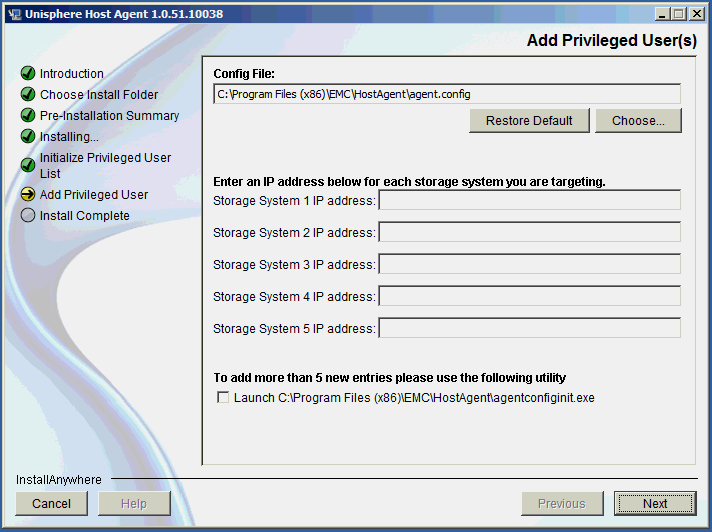Image resolution: width=712 pixels, height=532 pixels.
Task: Maximize the Unisphere Host Agent window
Action: (x=679, y=14)
